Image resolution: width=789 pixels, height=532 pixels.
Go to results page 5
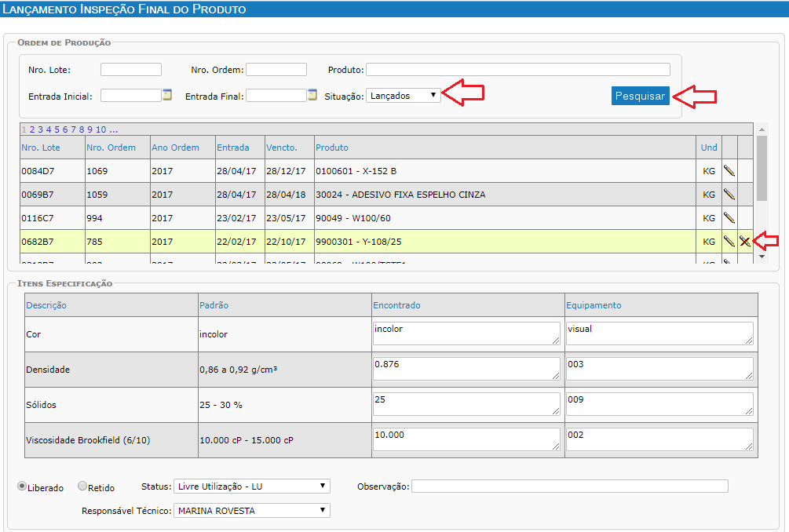[57, 129]
